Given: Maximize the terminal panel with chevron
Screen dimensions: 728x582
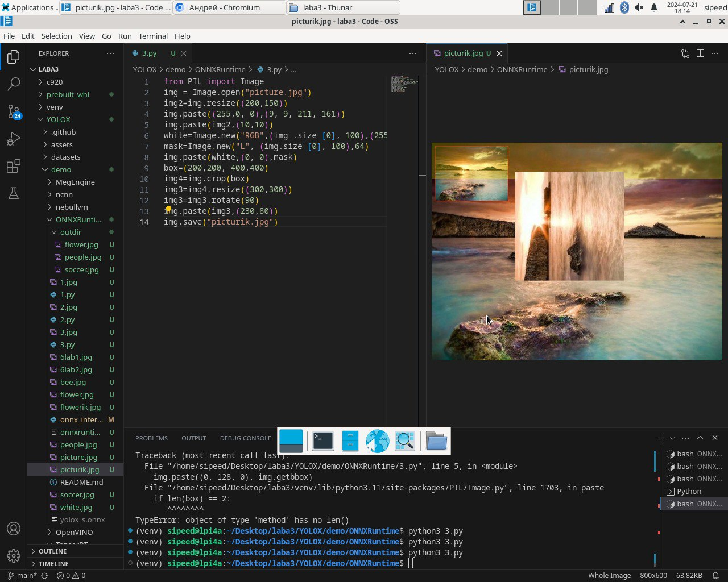Looking at the screenshot, I should [x=700, y=438].
